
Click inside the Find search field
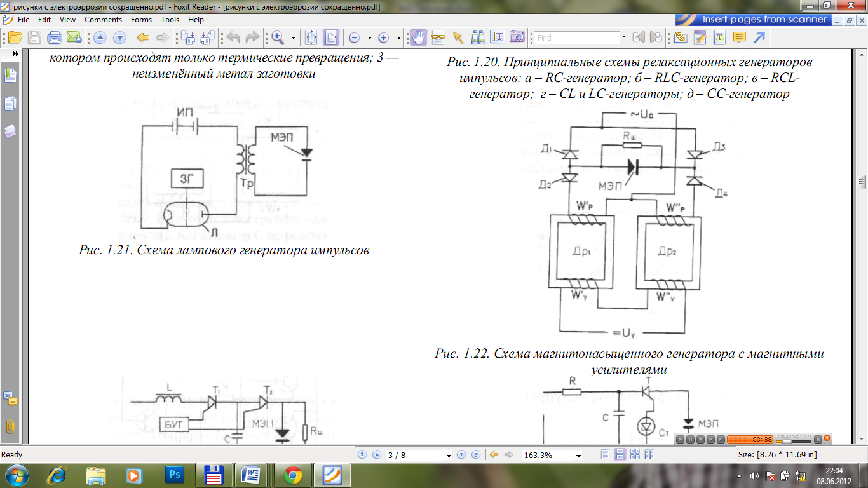576,37
